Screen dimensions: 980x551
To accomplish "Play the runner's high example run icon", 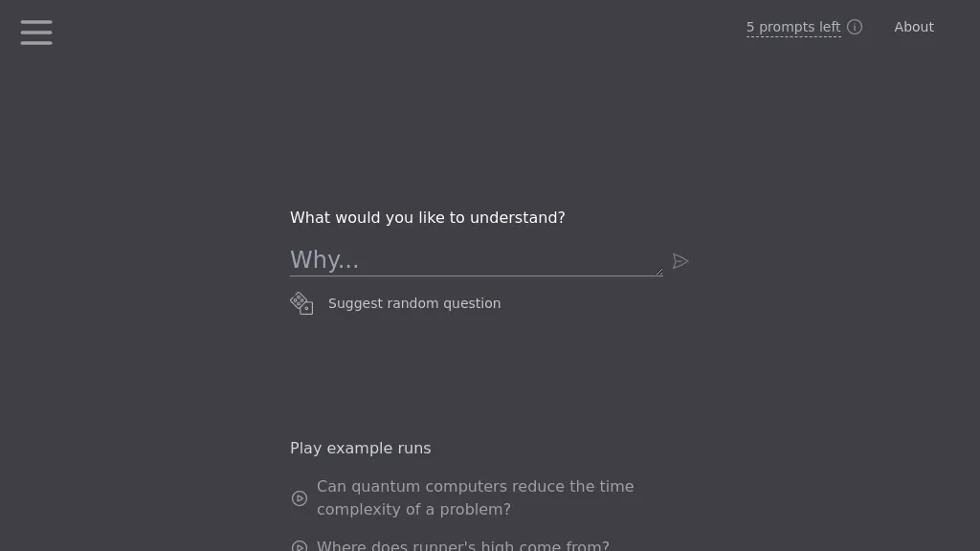I will (x=300, y=546).
